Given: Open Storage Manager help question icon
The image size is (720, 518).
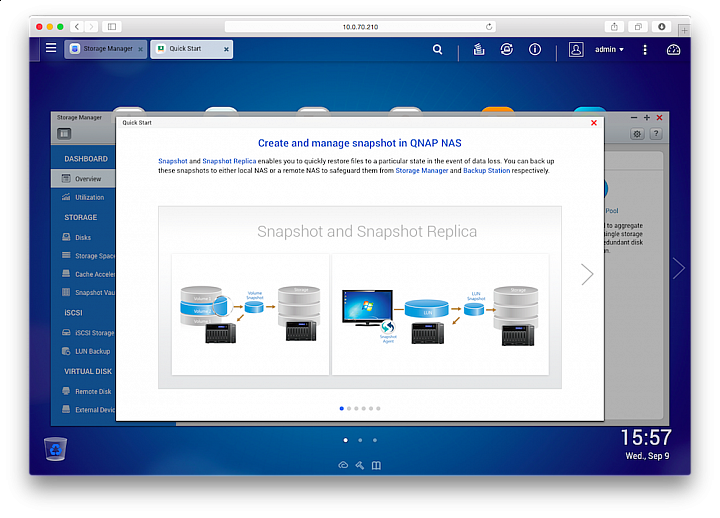Looking at the screenshot, I should pyautogui.click(x=656, y=134).
